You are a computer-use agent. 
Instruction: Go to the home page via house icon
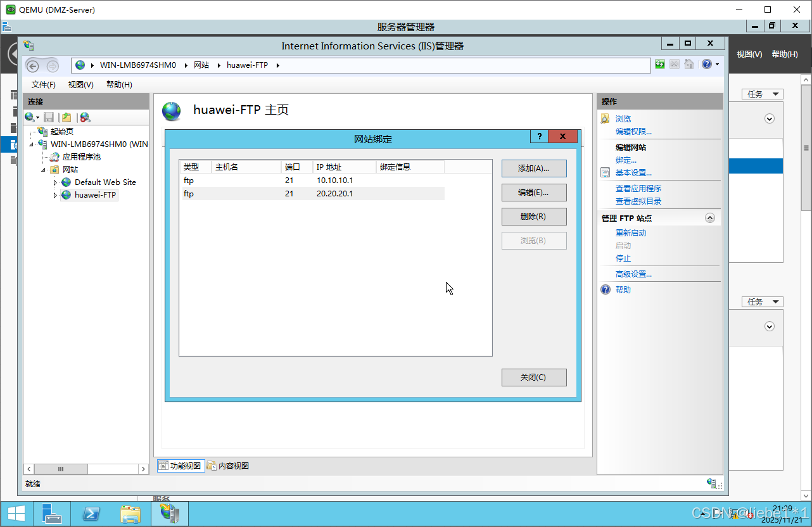click(x=689, y=65)
